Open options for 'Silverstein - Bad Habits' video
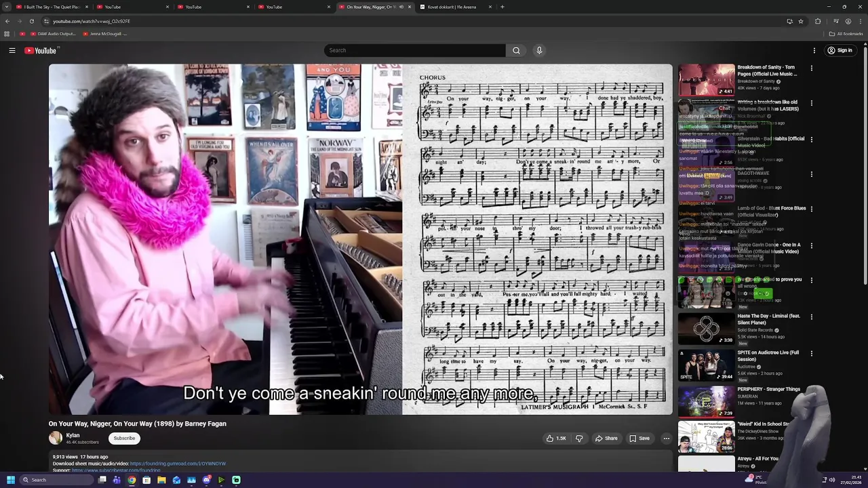868x488 pixels. [811, 139]
